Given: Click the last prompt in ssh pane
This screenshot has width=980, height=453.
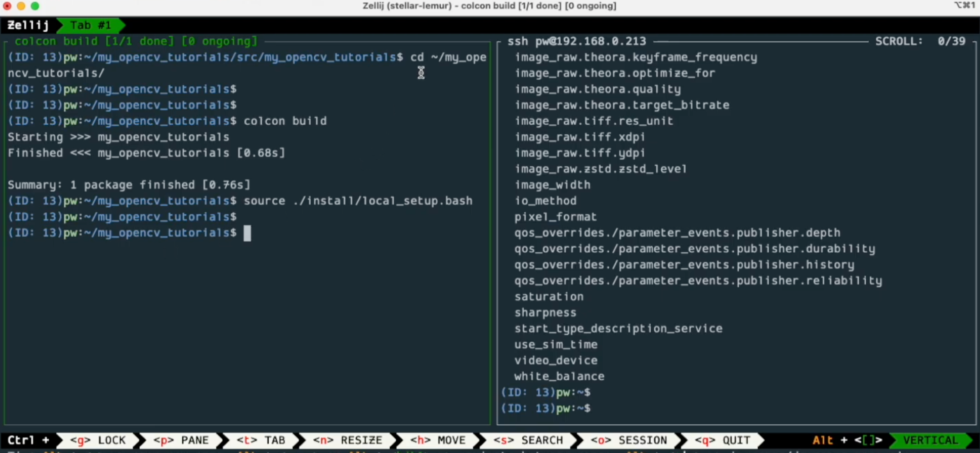Looking at the screenshot, I should pos(546,408).
